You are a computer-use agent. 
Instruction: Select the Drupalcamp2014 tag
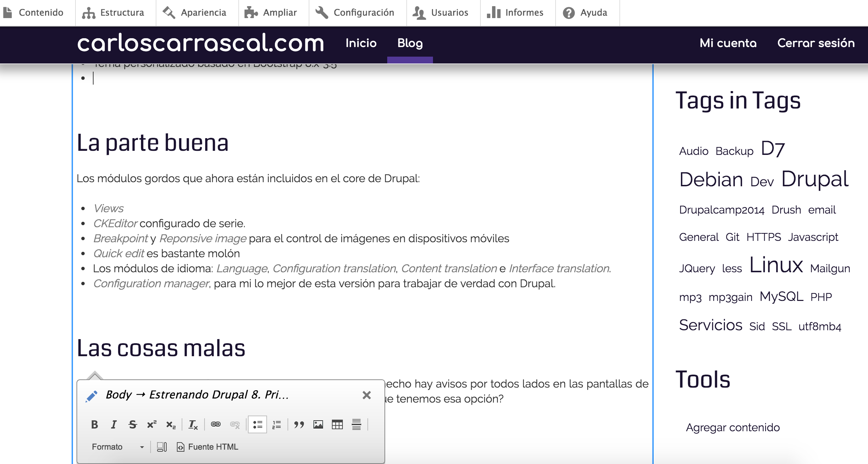pos(722,210)
